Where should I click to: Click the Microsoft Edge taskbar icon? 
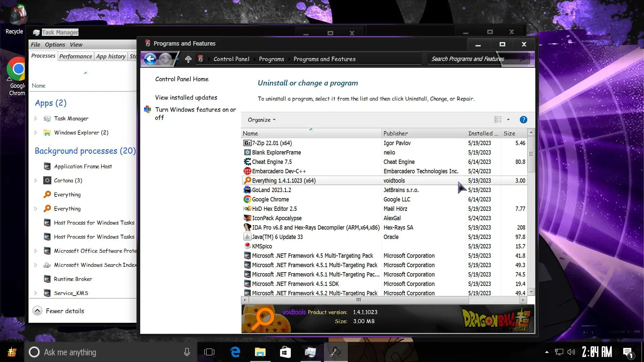(x=235, y=352)
